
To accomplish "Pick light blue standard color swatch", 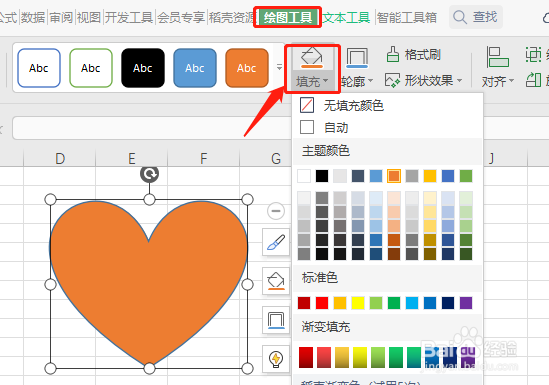I will [x=412, y=303].
